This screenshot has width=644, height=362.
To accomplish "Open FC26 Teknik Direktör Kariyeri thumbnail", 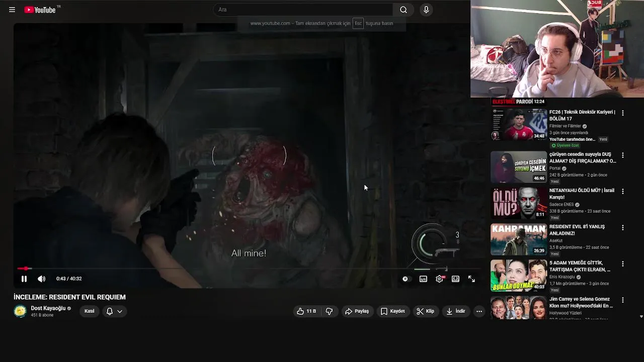I will [x=519, y=125].
